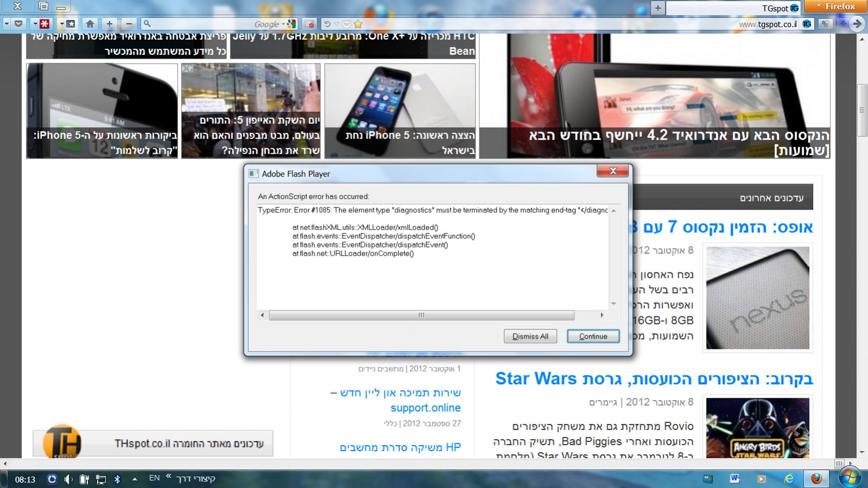Go back with the navigation arrow
Screen dimensions: 868x488
[x=842, y=24]
